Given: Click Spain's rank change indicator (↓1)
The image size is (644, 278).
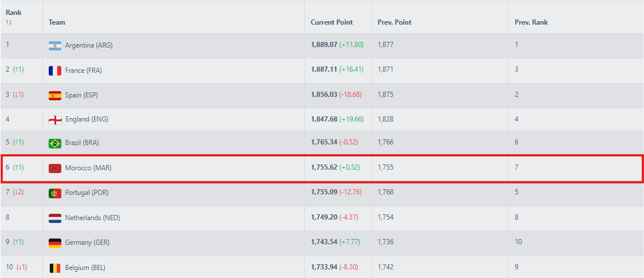Looking at the screenshot, I should click(x=18, y=95).
